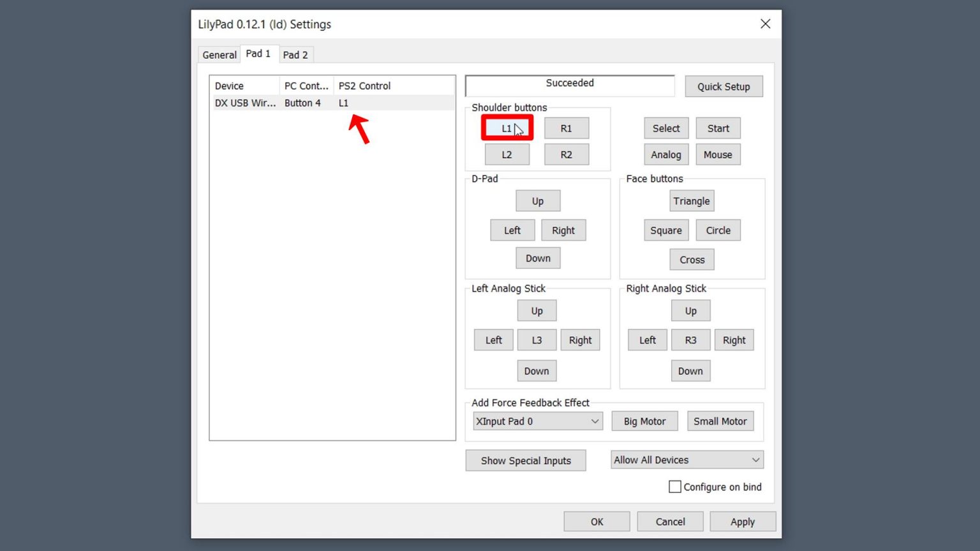Click the PS2 Control column header

(x=364, y=86)
